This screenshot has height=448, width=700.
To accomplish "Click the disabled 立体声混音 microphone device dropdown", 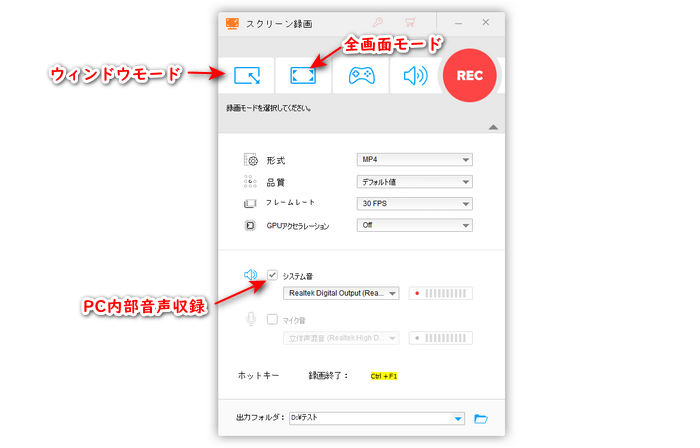I will [x=341, y=338].
